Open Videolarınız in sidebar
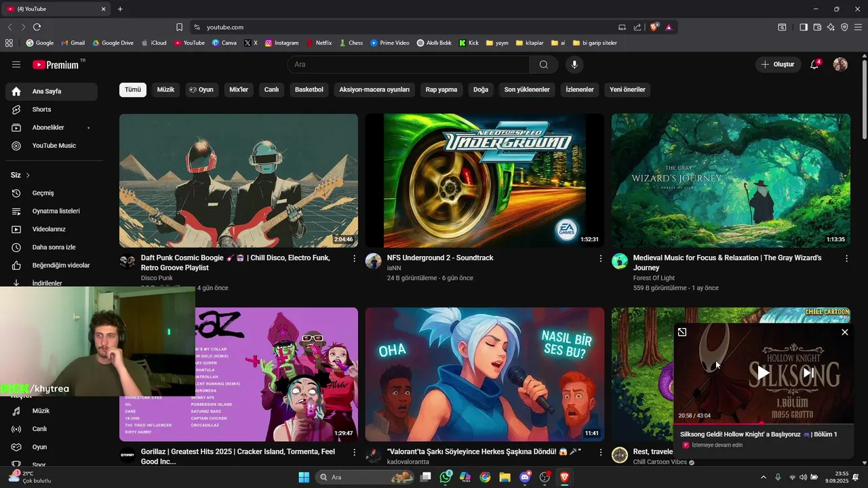868x488 pixels. tap(52, 229)
